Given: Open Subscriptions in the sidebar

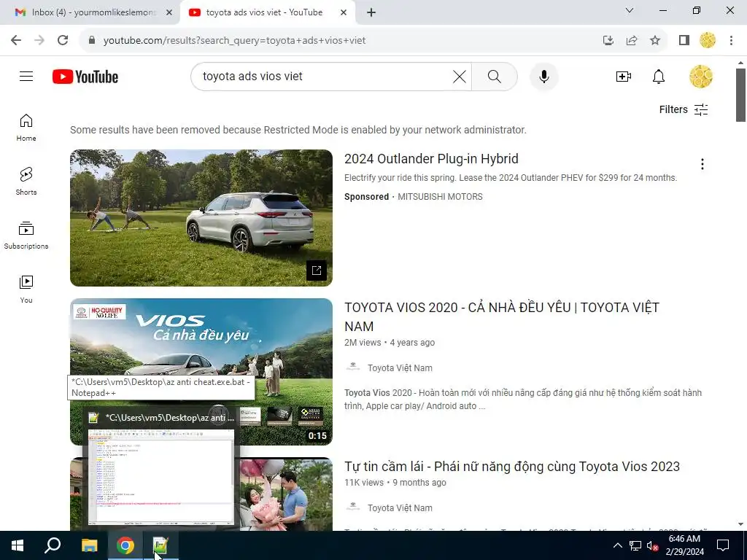Looking at the screenshot, I should click(x=26, y=236).
